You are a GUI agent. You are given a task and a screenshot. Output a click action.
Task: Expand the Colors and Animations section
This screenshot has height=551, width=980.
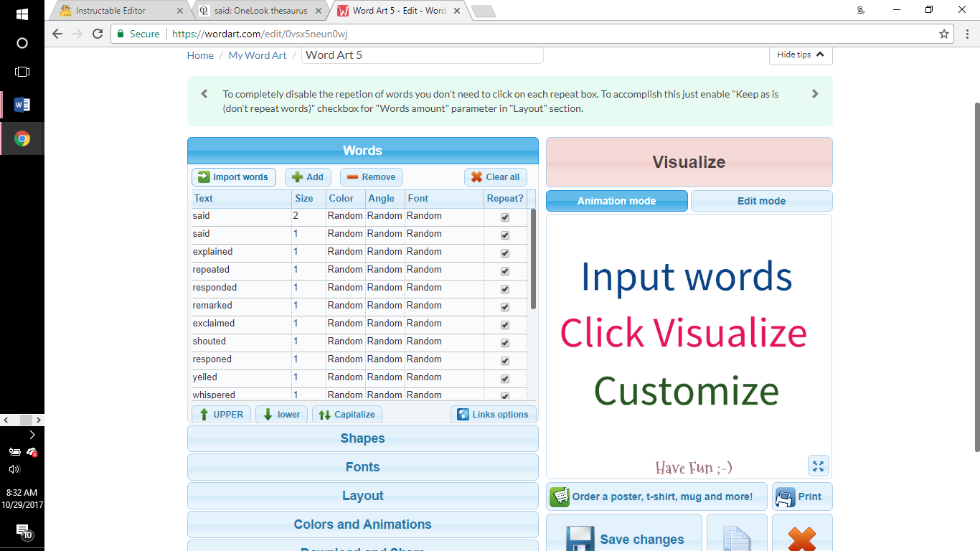pyautogui.click(x=362, y=524)
